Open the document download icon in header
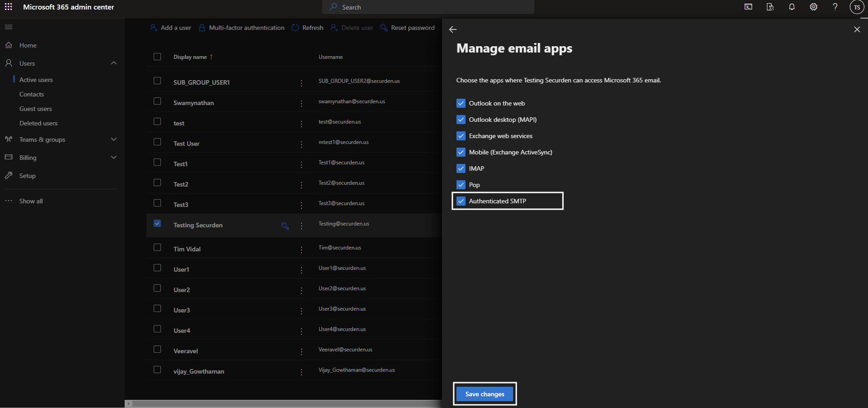 770,7
